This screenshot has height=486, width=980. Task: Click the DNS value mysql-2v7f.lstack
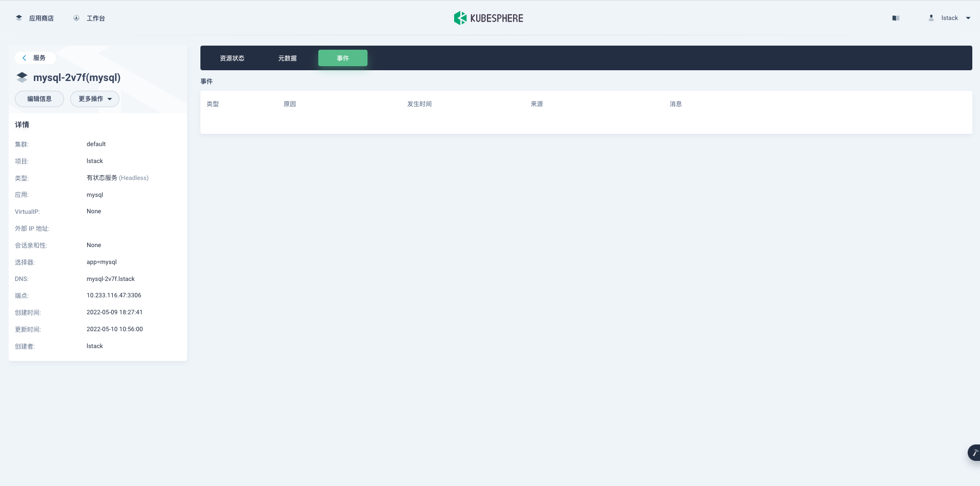(111, 279)
